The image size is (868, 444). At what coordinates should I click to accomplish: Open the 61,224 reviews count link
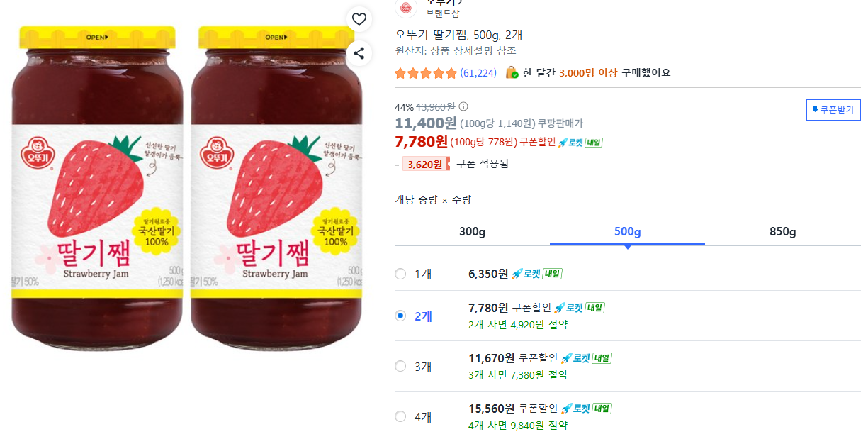pos(478,73)
